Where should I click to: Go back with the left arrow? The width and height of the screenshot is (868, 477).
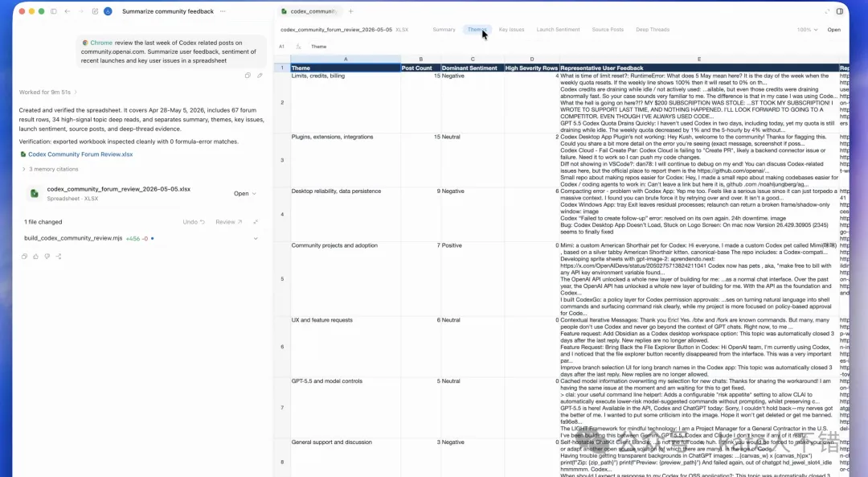68,11
